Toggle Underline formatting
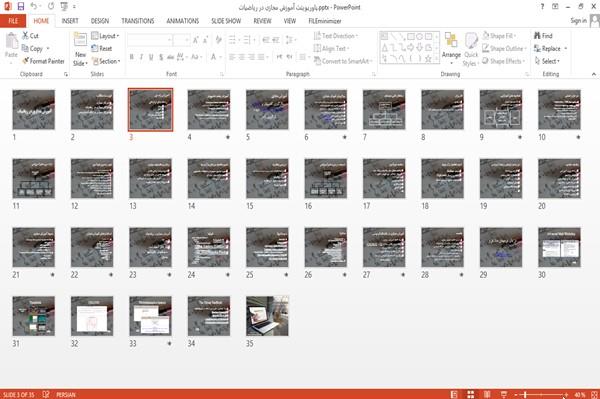This screenshot has width=600, height=399. coord(151,57)
